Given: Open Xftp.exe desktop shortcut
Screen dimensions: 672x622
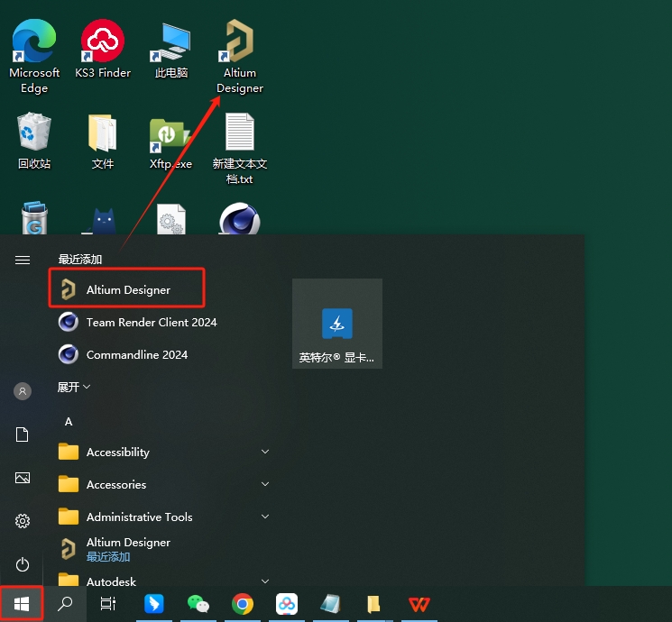Looking at the screenshot, I should pyautogui.click(x=170, y=142).
